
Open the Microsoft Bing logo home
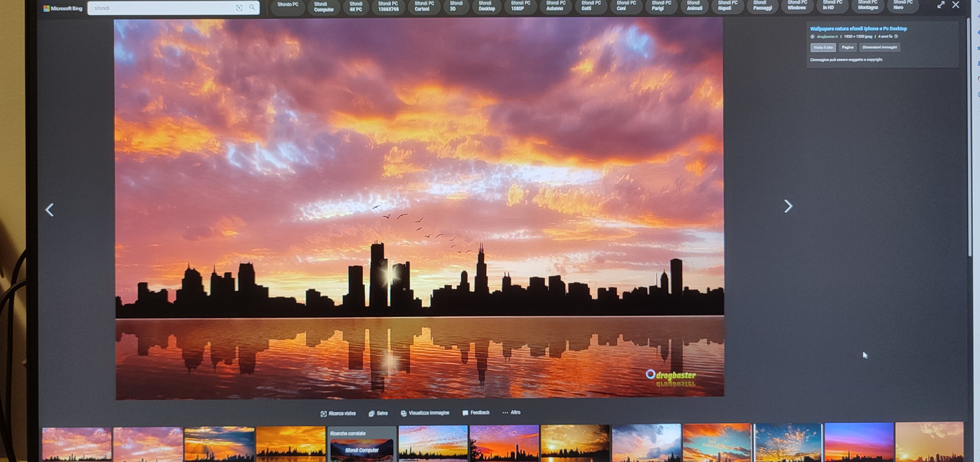tap(62, 8)
